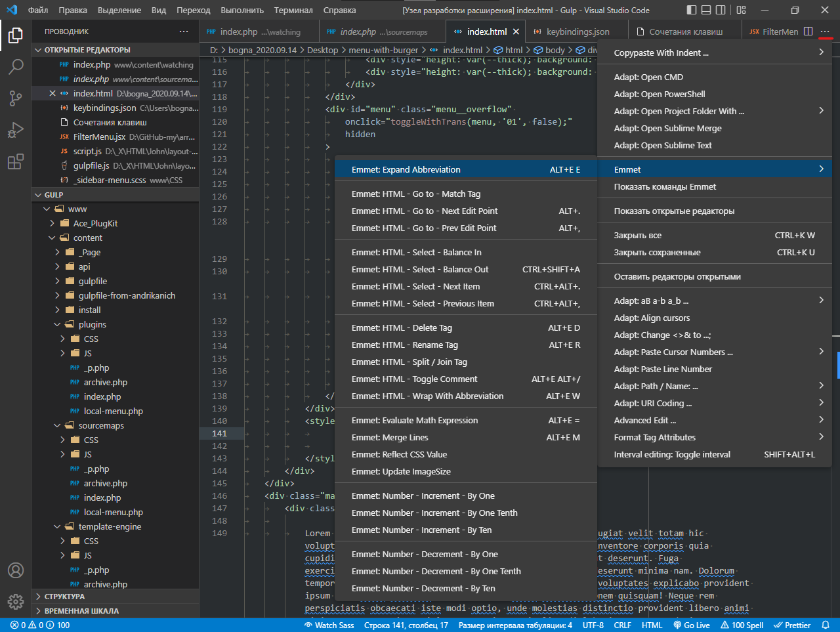Collapse the template-engine folder

[115, 527]
